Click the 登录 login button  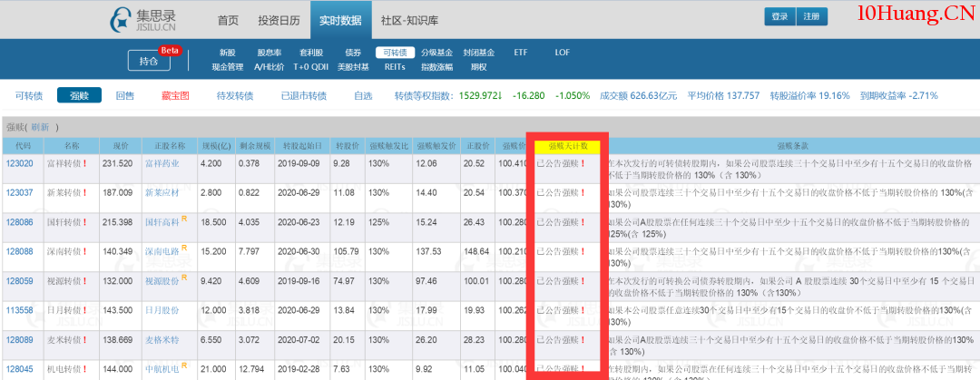tap(780, 17)
